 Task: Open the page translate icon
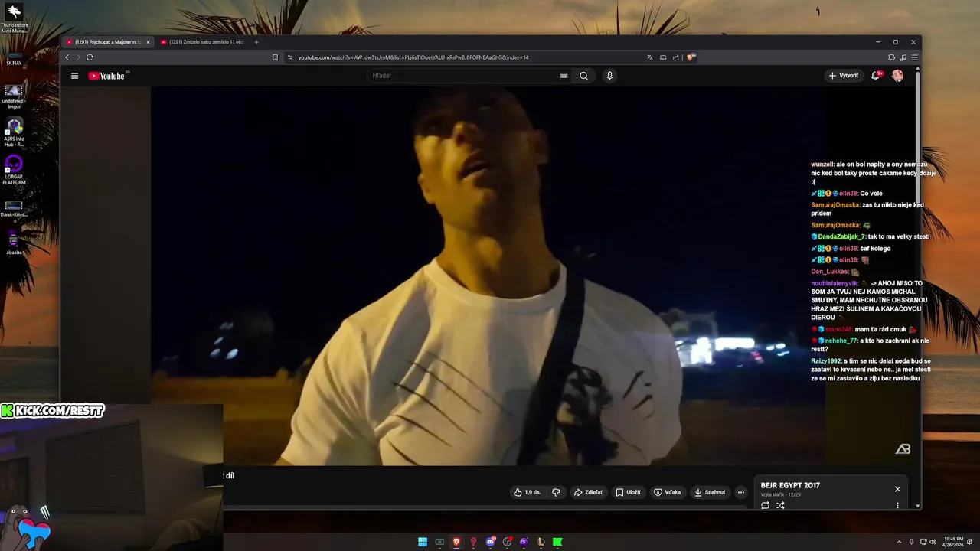[x=650, y=57]
